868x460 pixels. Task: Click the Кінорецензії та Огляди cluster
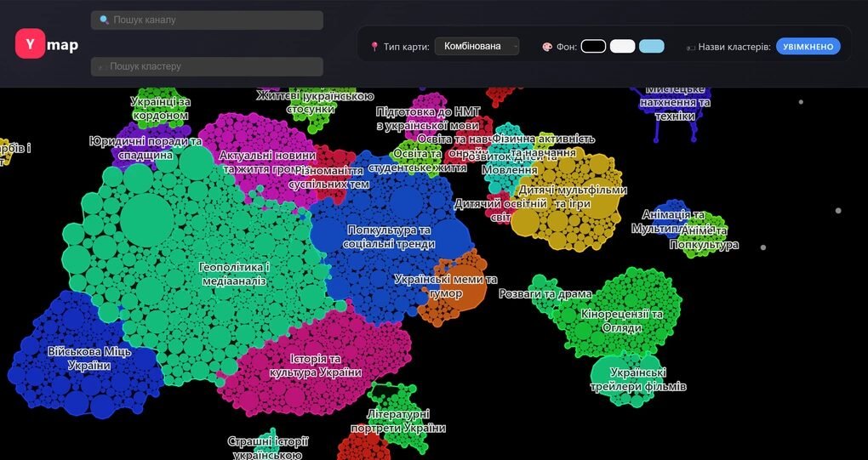[621, 321]
